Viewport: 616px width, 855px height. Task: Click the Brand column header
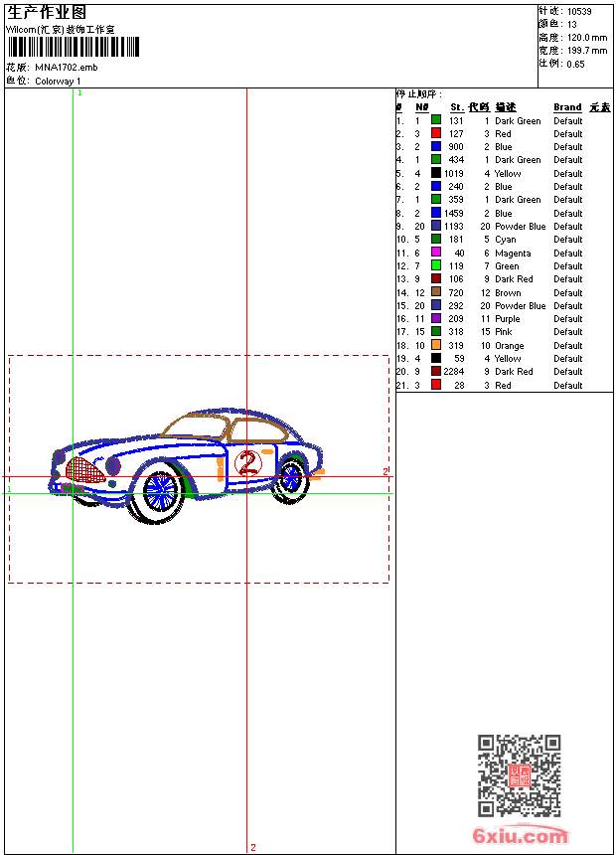567,107
